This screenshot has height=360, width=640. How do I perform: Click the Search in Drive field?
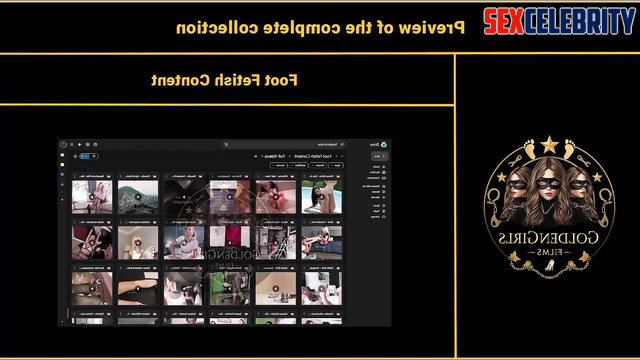coord(285,144)
